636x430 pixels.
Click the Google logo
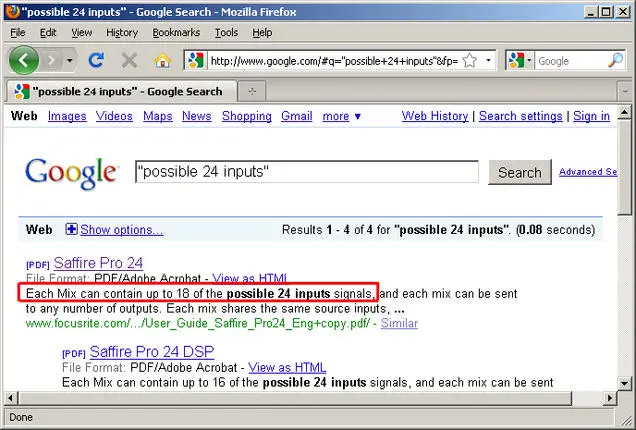point(71,174)
